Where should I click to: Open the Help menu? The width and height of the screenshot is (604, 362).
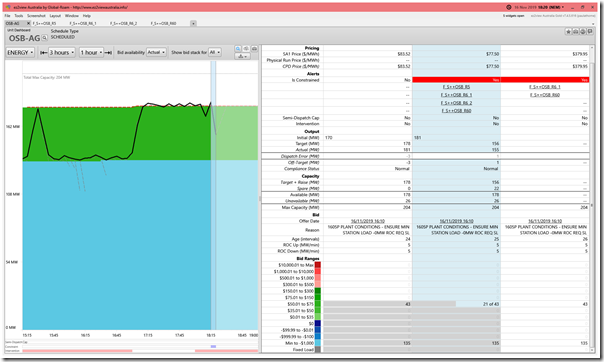point(87,16)
